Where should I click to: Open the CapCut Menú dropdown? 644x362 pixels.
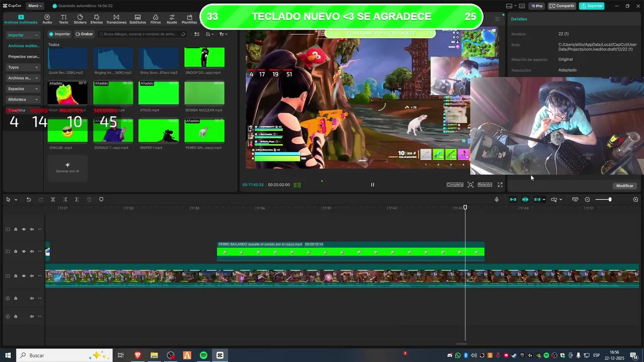tap(34, 6)
